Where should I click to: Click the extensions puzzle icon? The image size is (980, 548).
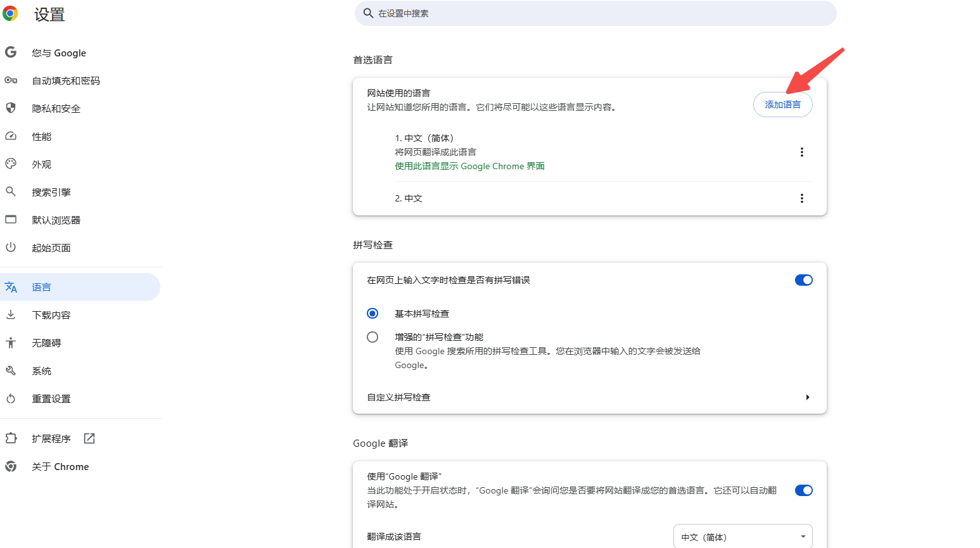[11, 438]
